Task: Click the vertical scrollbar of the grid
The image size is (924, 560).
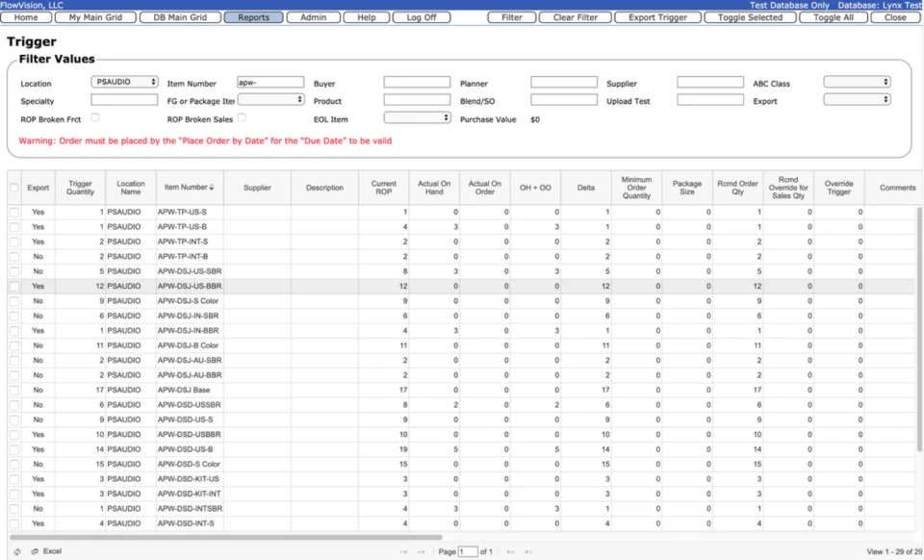Action: coord(919,328)
